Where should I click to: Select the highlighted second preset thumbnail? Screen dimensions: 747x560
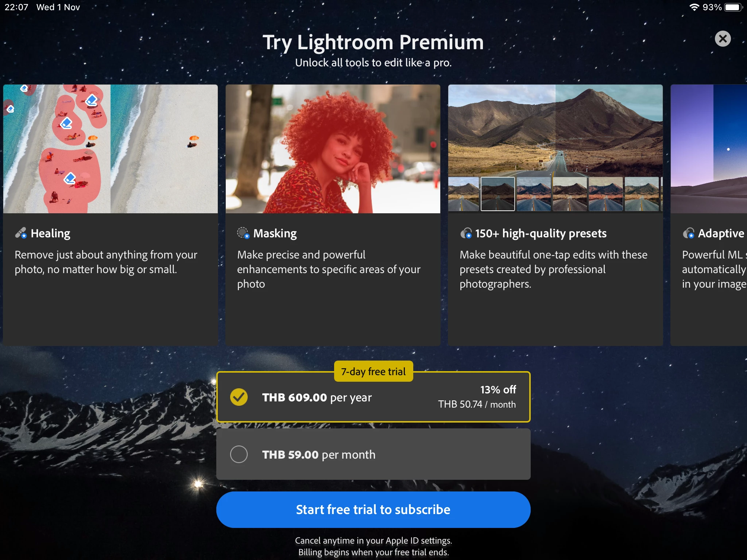point(498,194)
